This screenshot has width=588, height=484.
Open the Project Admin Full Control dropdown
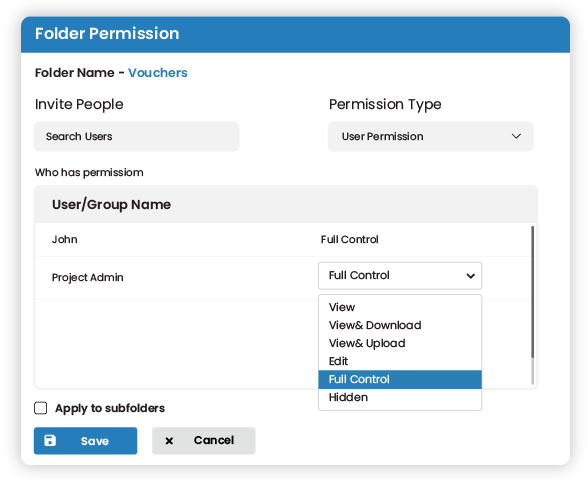[400, 276]
